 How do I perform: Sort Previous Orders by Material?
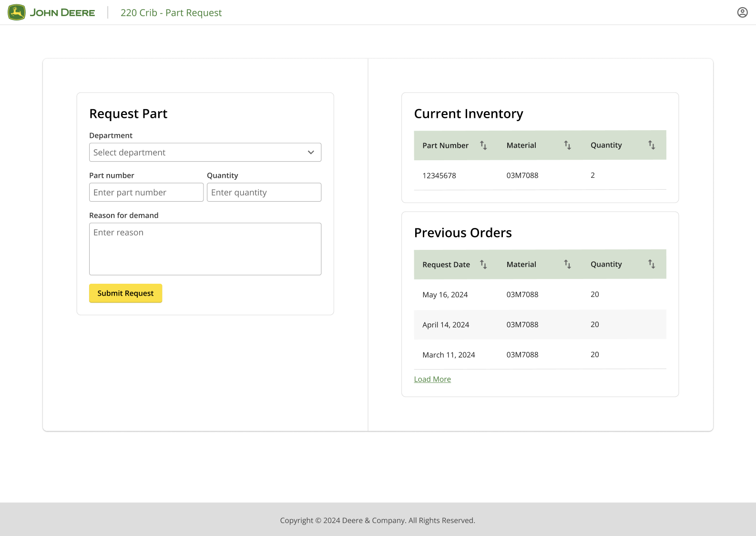coord(567,264)
